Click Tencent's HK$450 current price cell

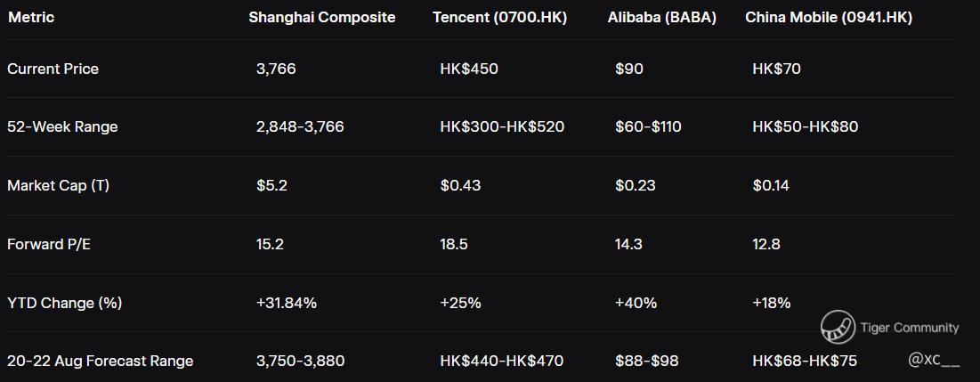(469, 69)
